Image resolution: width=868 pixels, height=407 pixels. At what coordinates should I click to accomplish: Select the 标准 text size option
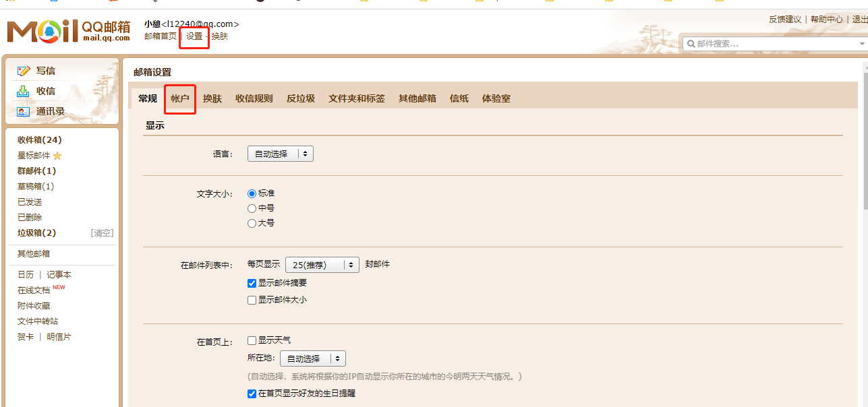pyautogui.click(x=252, y=193)
